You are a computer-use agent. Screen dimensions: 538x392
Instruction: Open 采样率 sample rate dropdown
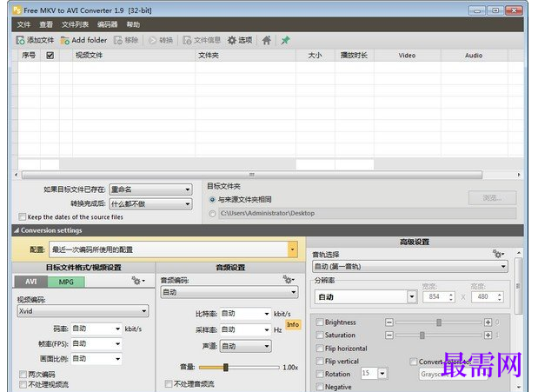(x=246, y=330)
